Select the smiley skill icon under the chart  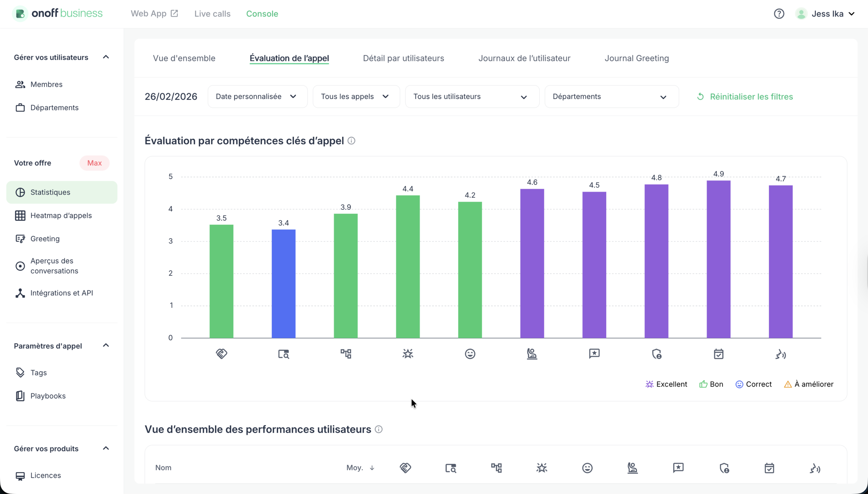tap(470, 353)
